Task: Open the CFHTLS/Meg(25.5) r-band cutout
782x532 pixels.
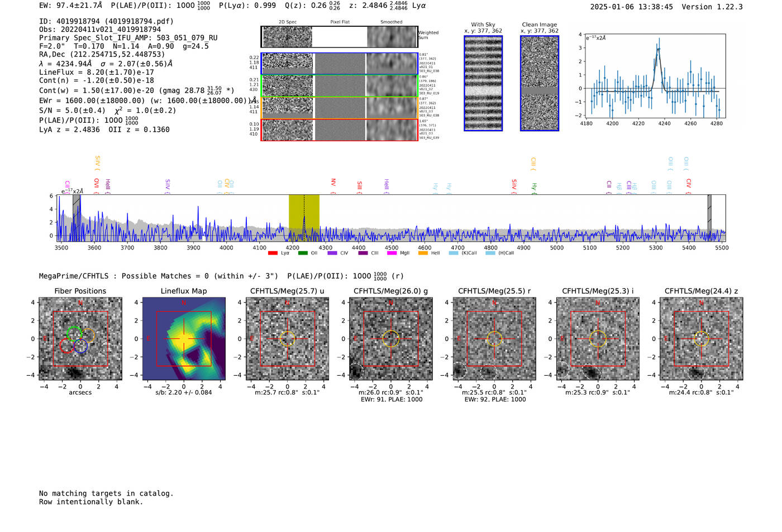Action: 494,339
